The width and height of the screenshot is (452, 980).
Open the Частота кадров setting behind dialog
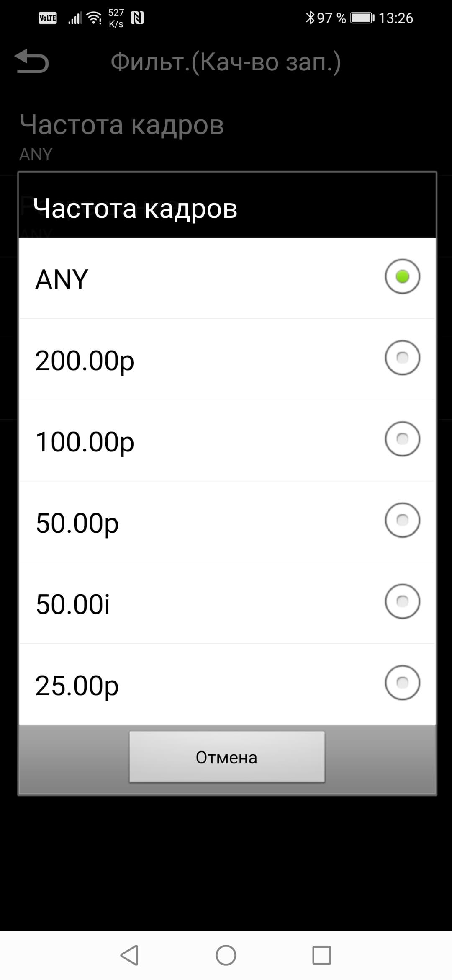[121, 134]
